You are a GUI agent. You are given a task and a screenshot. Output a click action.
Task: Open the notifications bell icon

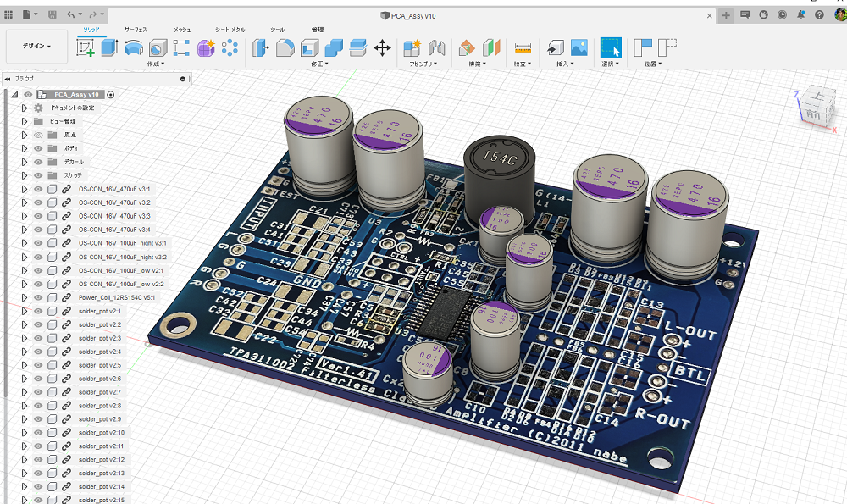click(800, 15)
